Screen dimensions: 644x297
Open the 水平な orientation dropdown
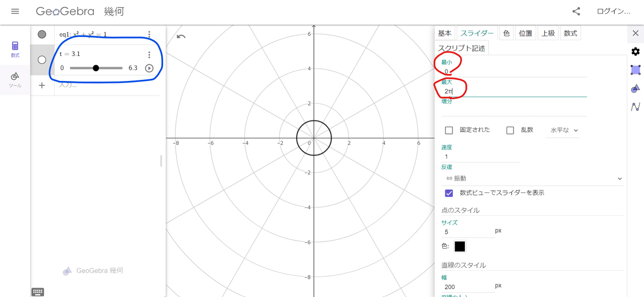coord(563,130)
